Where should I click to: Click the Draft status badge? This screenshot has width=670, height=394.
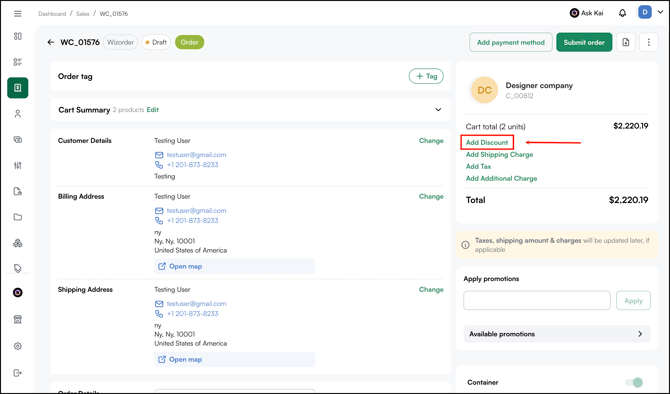(x=156, y=42)
